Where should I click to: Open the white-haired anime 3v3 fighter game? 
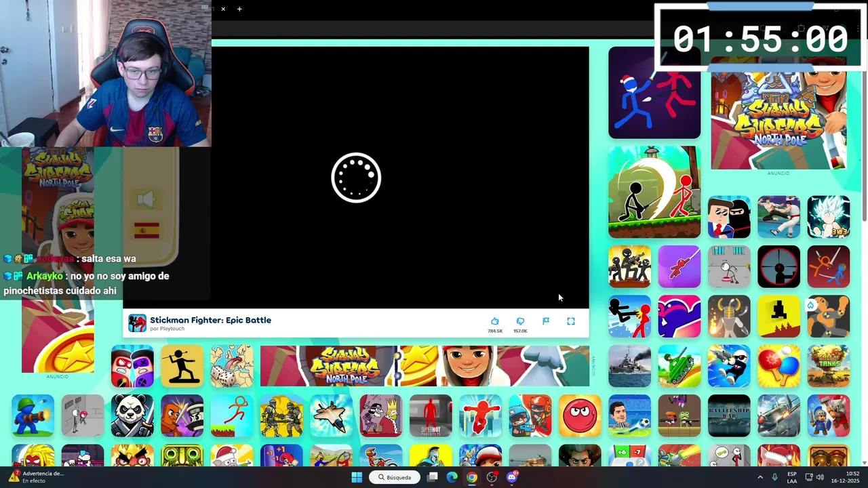pyautogui.click(x=828, y=217)
